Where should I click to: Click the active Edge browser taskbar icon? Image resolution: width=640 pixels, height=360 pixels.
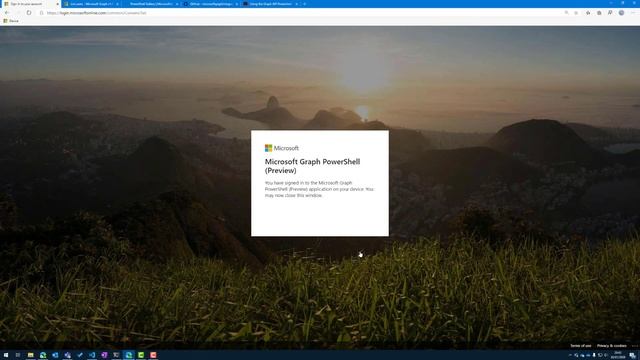tap(129, 355)
